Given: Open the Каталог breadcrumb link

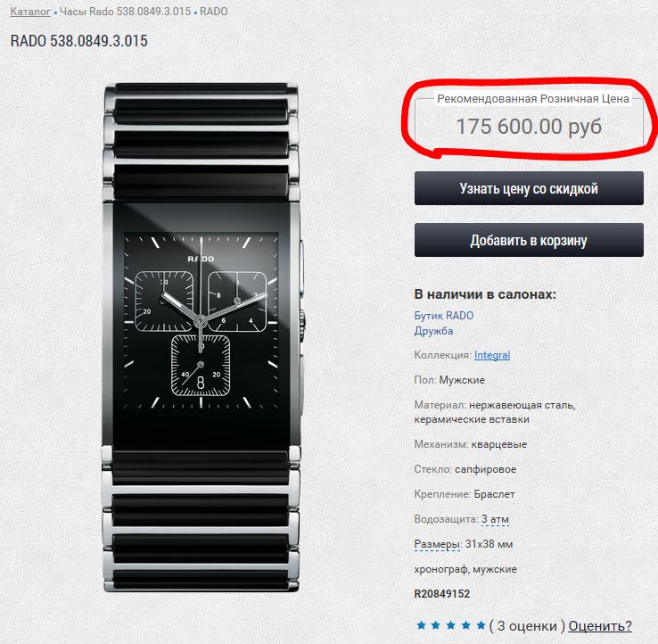Looking at the screenshot, I should click(30, 12).
